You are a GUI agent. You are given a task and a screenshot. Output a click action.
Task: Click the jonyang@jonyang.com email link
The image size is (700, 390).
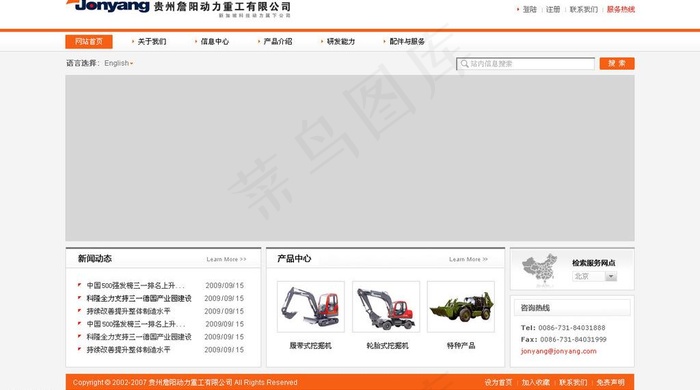pyautogui.click(x=558, y=351)
